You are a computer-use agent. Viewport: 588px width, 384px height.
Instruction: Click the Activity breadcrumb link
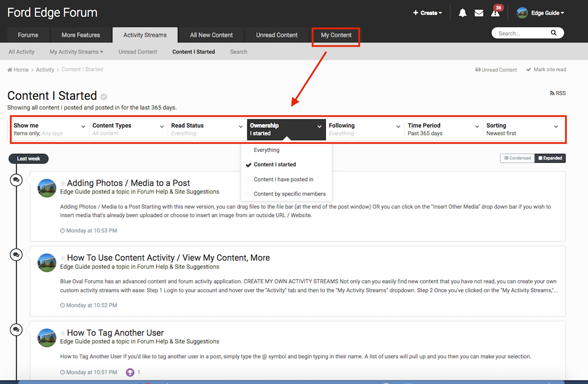point(45,70)
